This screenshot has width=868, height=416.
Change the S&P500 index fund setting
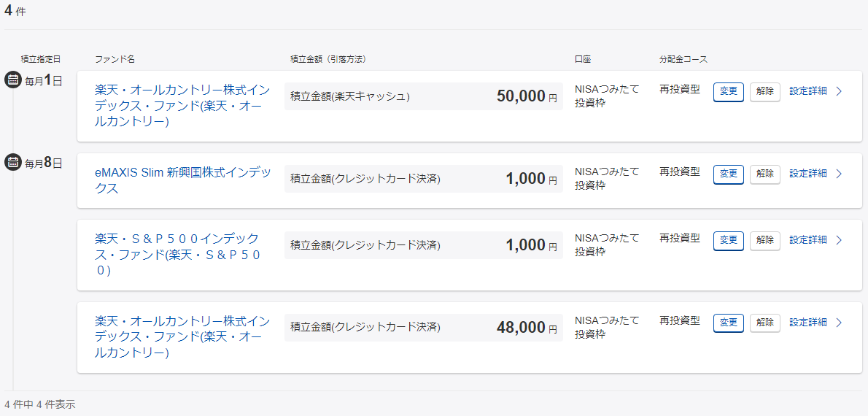click(x=728, y=240)
